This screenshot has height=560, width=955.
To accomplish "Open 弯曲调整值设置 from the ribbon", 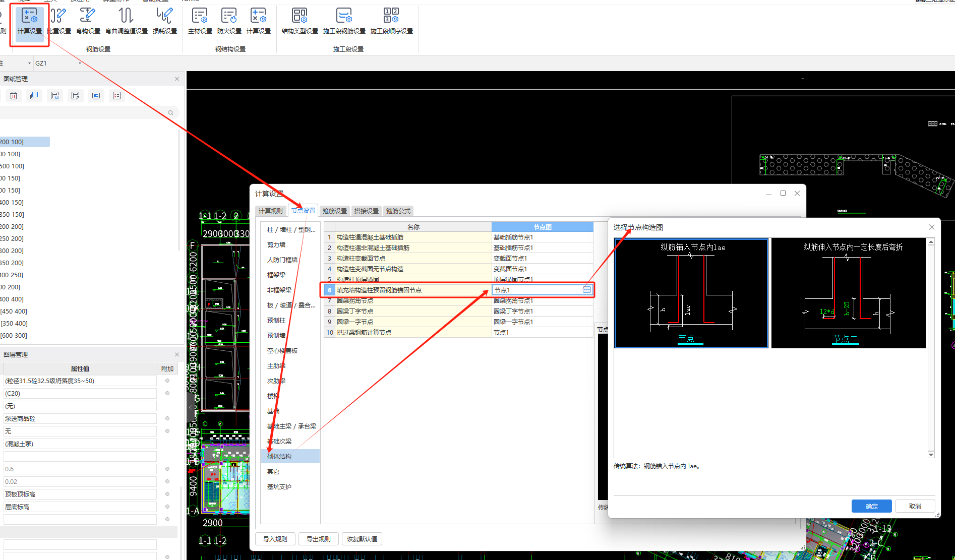I will click(127, 21).
